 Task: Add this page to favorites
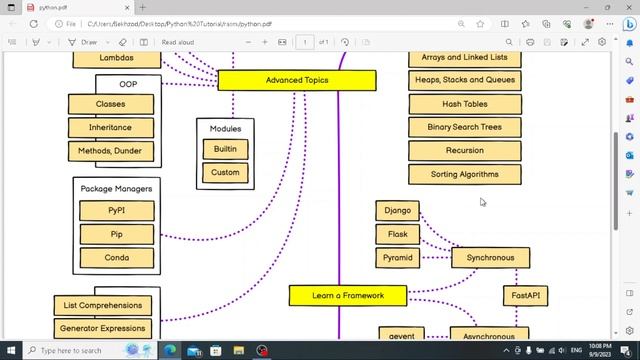click(x=480, y=24)
